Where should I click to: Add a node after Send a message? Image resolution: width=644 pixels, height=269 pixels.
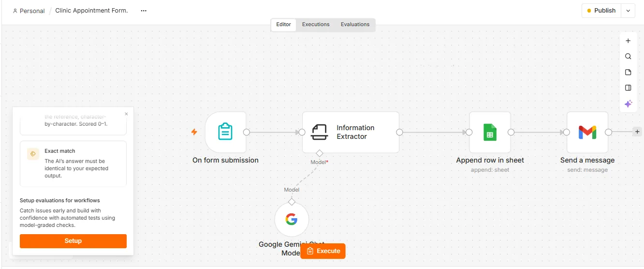coord(637,132)
